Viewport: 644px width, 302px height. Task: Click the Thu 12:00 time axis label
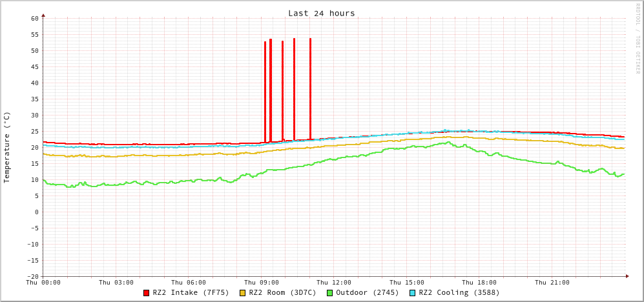(x=334, y=282)
